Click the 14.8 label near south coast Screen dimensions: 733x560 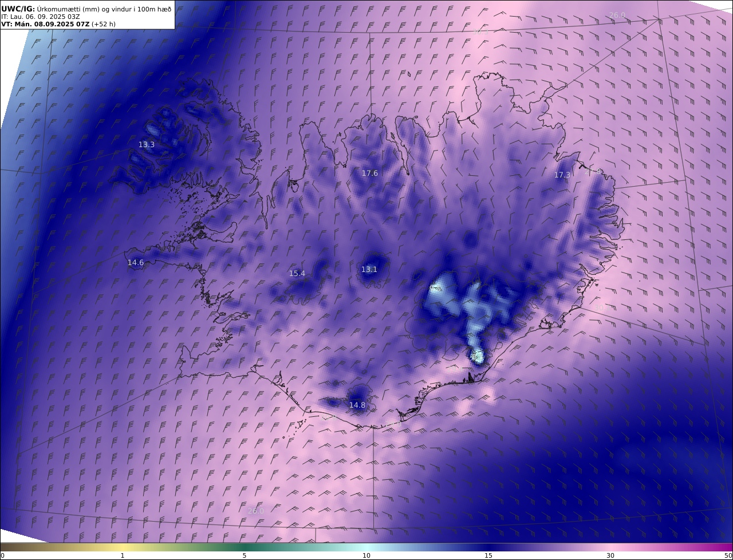click(x=357, y=405)
